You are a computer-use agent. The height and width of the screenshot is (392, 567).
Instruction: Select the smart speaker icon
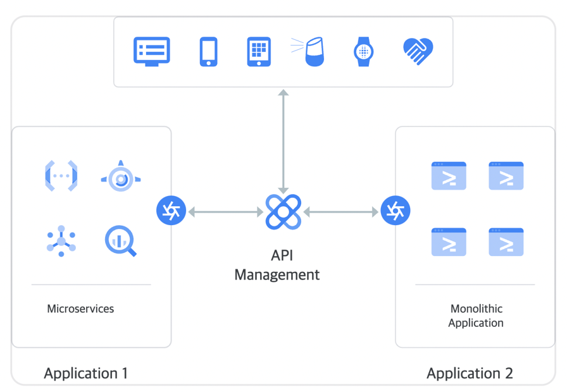[312, 51]
